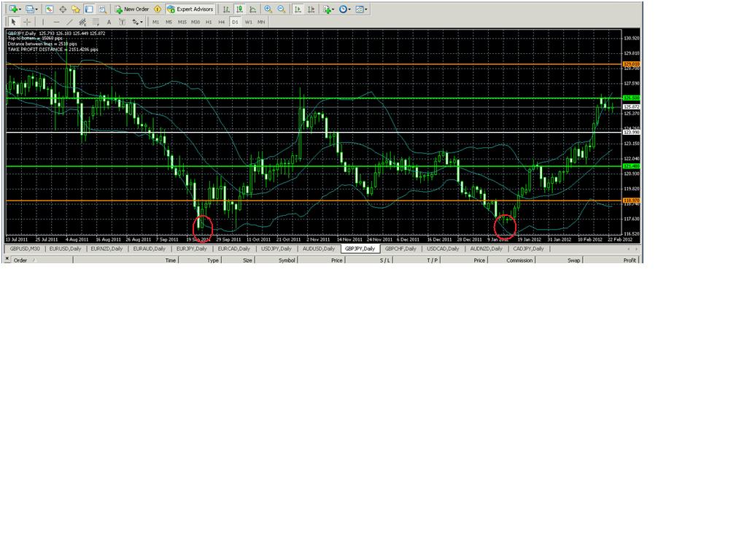Screen dimensions: 747x560
Task: Click the New Order button
Action: (x=132, y=9)
